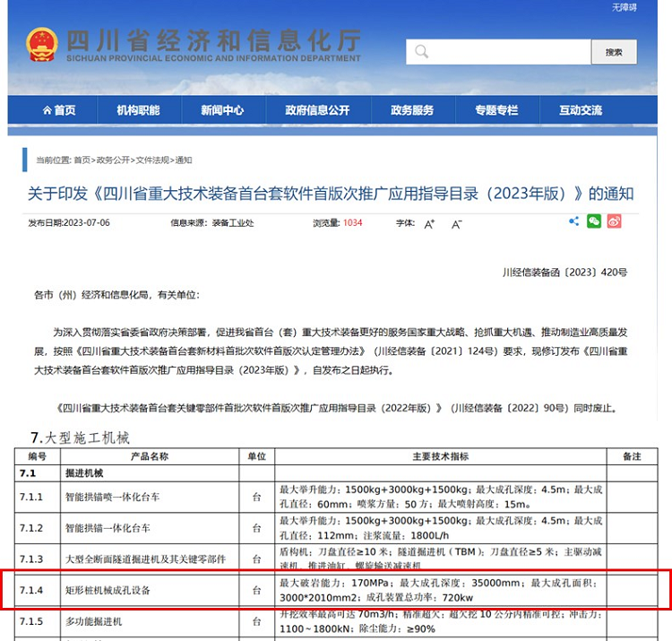Focus the site search input field
Screen dimensions: 672x641
point(498,52)
